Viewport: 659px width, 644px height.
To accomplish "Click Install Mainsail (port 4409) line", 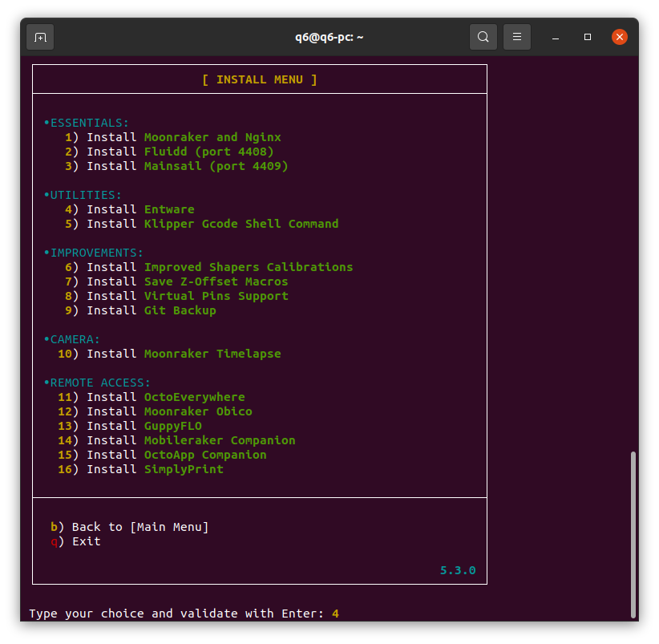I will pyautogui.click(x=176, y=166).
